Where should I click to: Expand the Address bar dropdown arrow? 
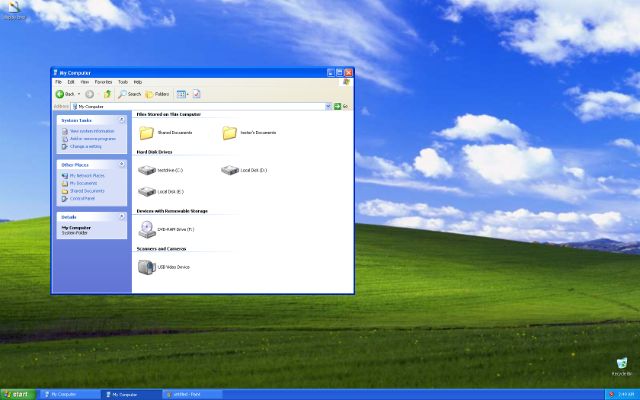[x=328, y=107]
